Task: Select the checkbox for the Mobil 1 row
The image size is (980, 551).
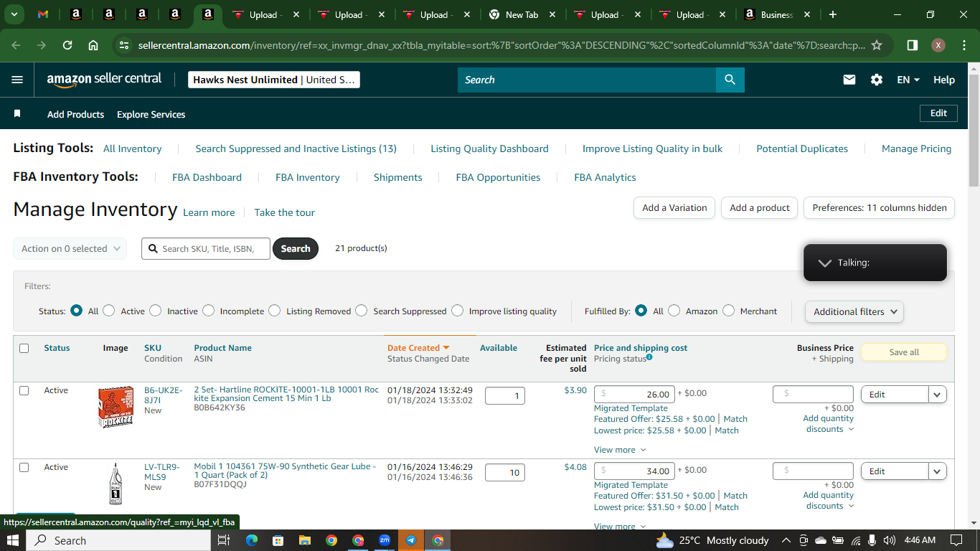Action: click(24, 467)
